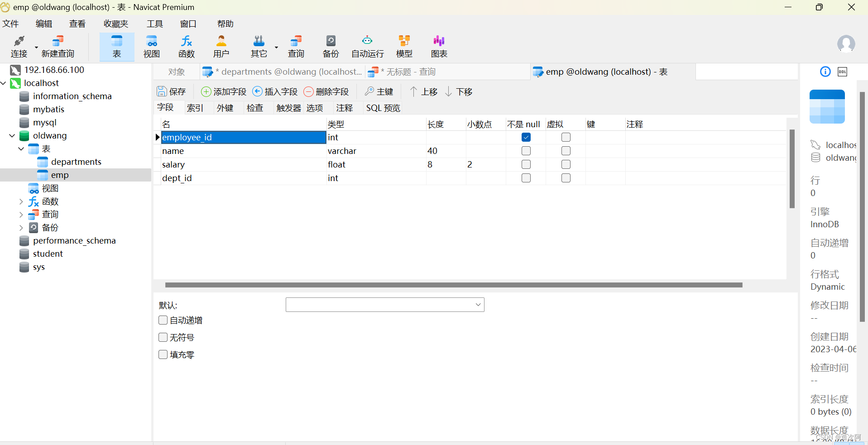Click the varchar type cell
The height and width of the screenshot is (445, 868).
[x=376, y=151]
